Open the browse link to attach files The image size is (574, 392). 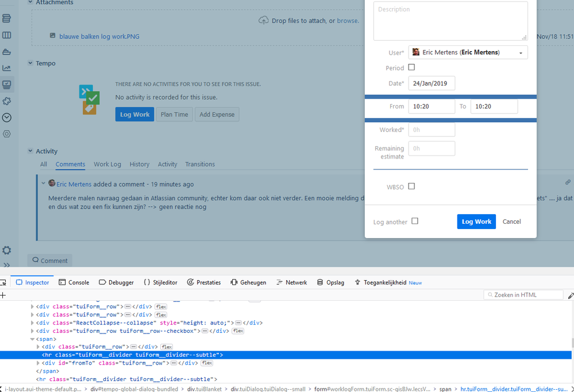click(347, 20)
